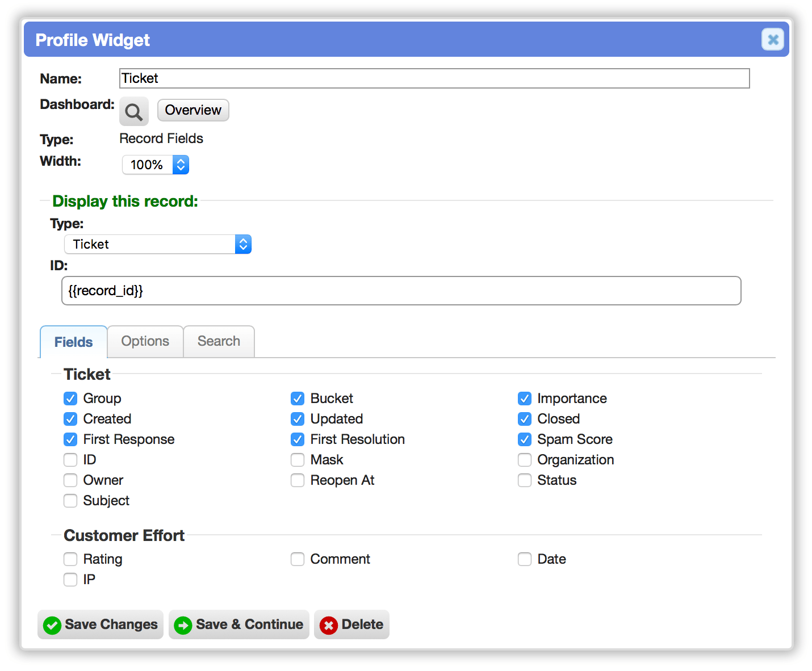
Task: Enable the Subject field checkbox
Action: point(70,501)
